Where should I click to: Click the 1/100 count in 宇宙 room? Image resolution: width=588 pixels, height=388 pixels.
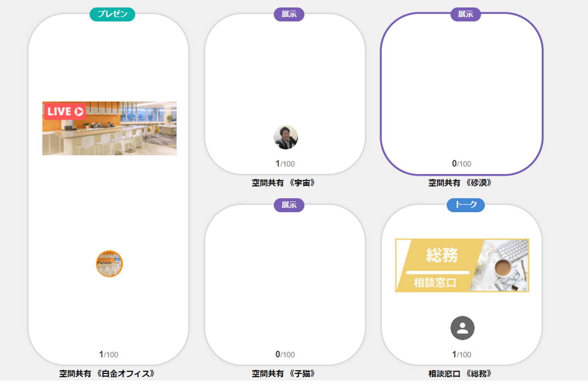point(285,164)
